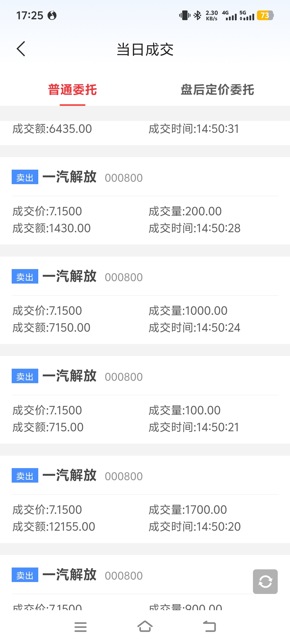Tap 卖出 badge on 14:50:28 trade

25,177
